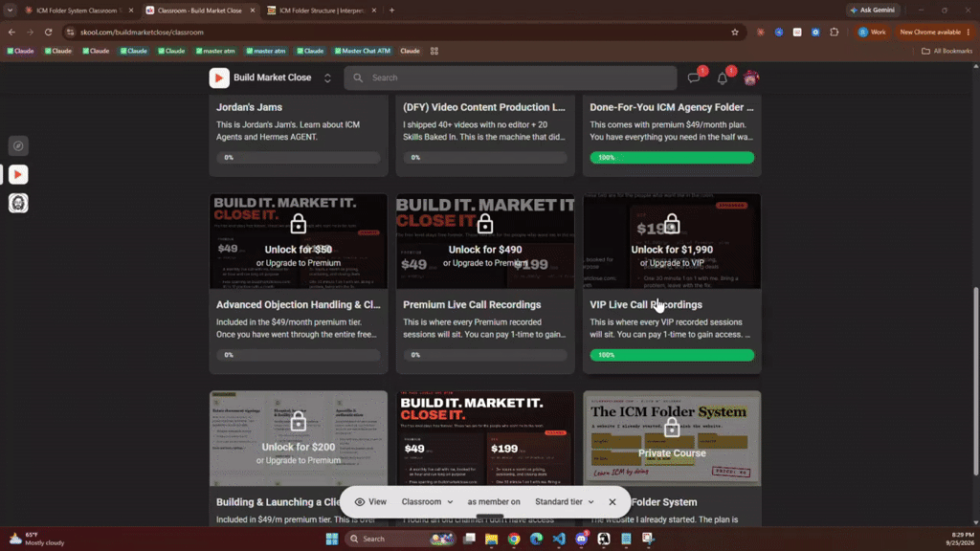Click the lock icon on Advanced Objection Handling card
The image size is (980, 551).
click(299, 224)
